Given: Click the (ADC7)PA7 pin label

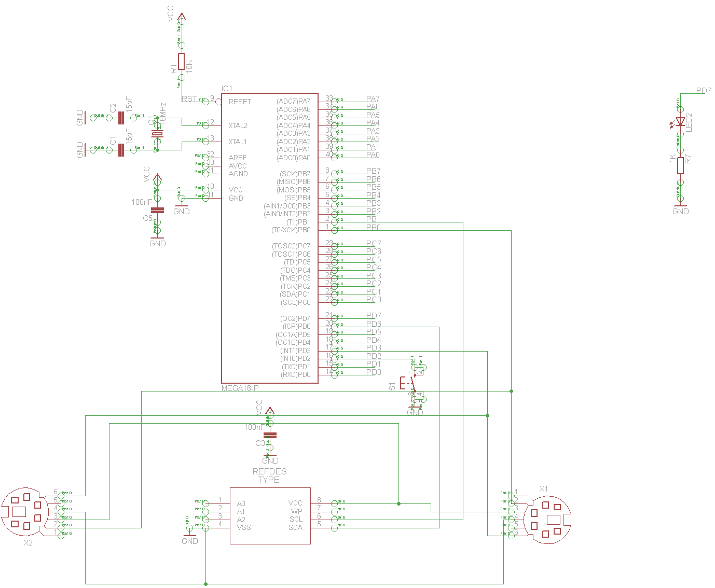Looking at the screenshot, I should 294,101.
